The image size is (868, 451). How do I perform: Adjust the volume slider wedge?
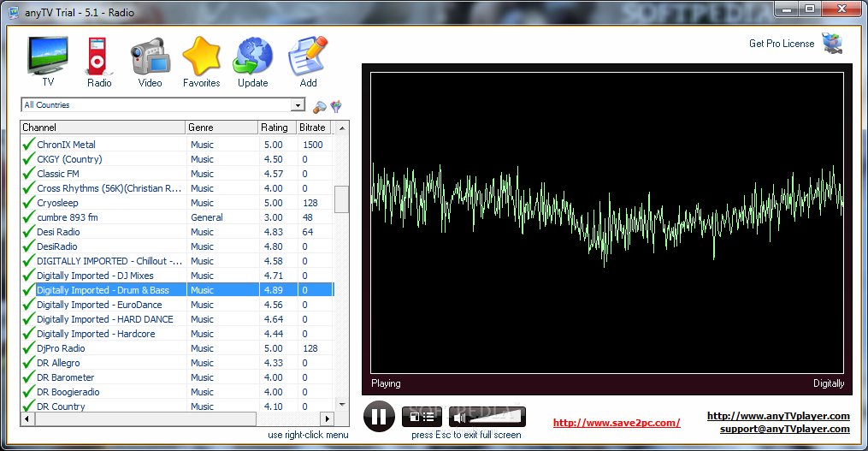click(x=497, y=416)
